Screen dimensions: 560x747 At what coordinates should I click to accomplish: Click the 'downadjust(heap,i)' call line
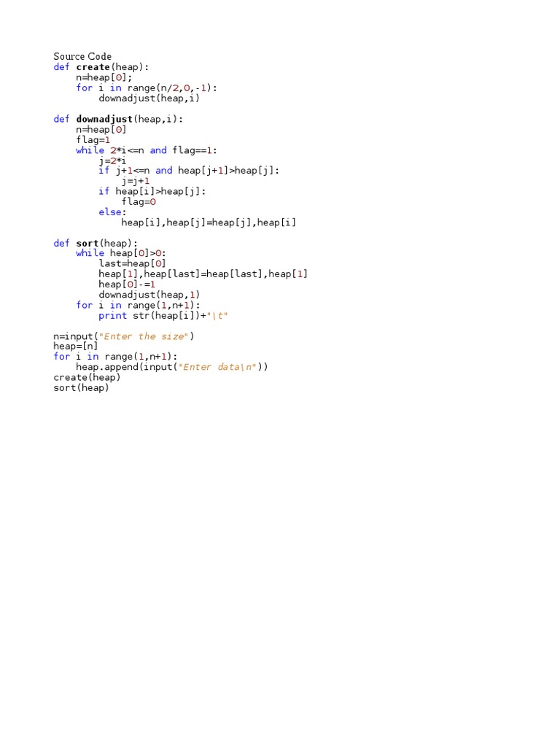pyautogui.click(x=149, y=98)
